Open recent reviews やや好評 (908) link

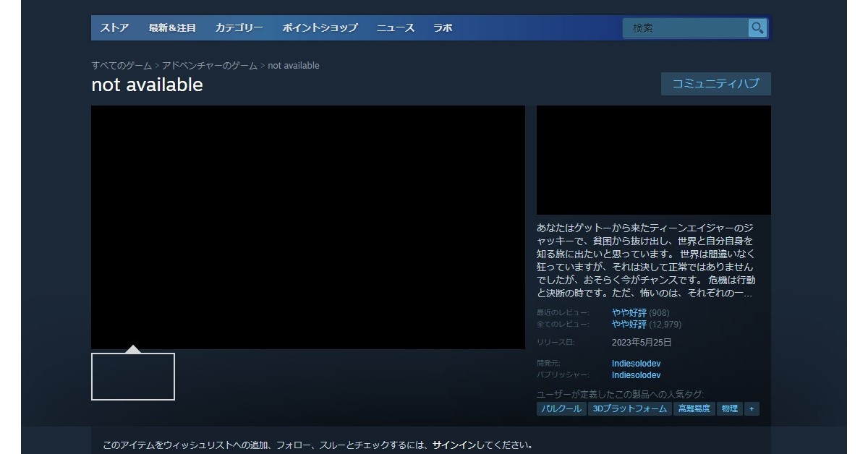(629, 313)
